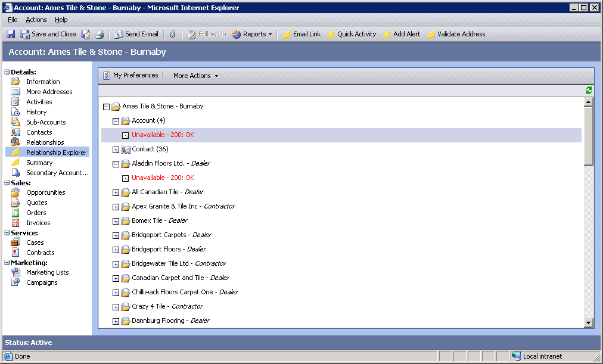Click Validate Address button
This screenshot has width=603, height=364.
456,34
